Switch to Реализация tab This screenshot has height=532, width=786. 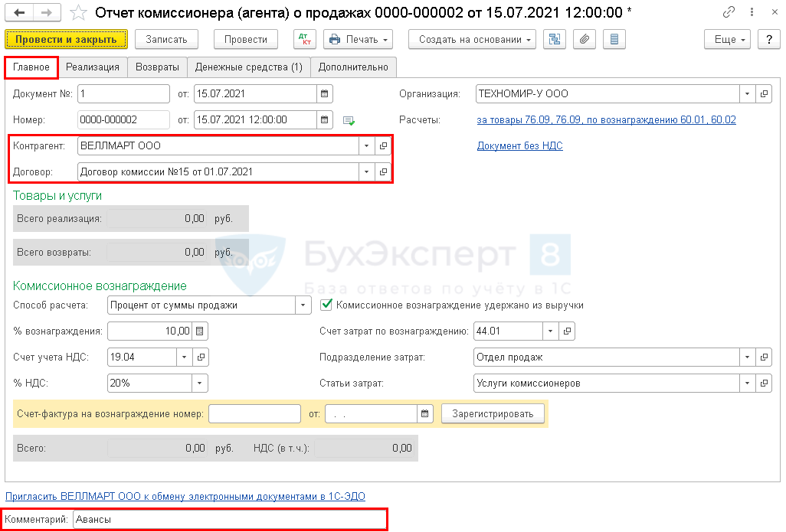[93, 67]
